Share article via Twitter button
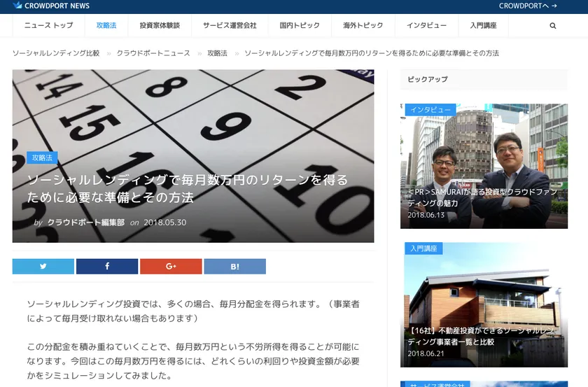This screenshot has height=387, width=588. pos(43,266)
